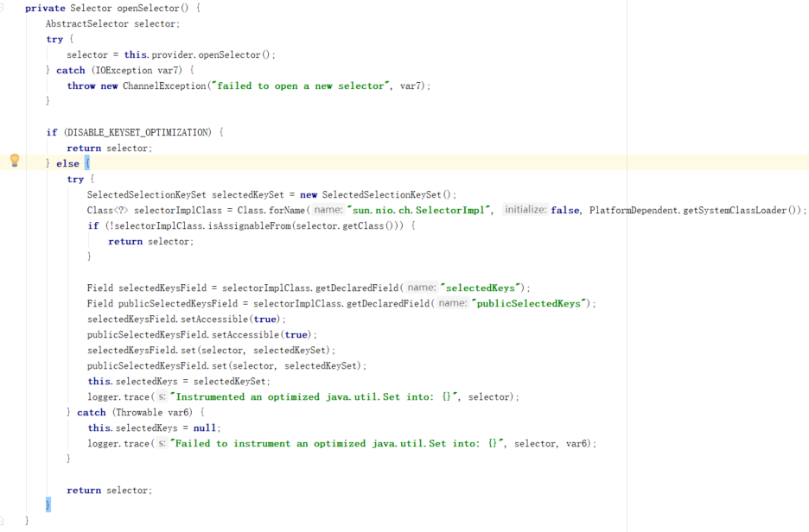Viewport: 809px width, 532px height.
Task: Click the highlighted closing brace near the bottom
Action: pos(48,504)
